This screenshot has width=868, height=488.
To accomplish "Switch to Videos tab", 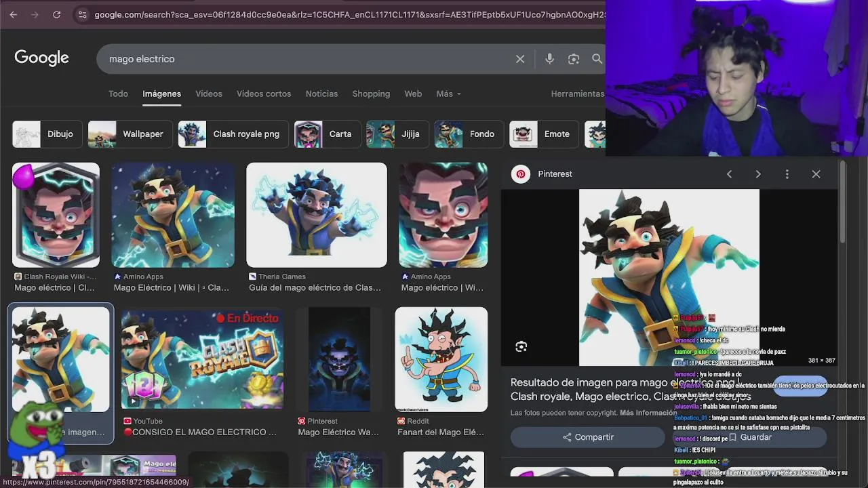I will coord(209,94).
